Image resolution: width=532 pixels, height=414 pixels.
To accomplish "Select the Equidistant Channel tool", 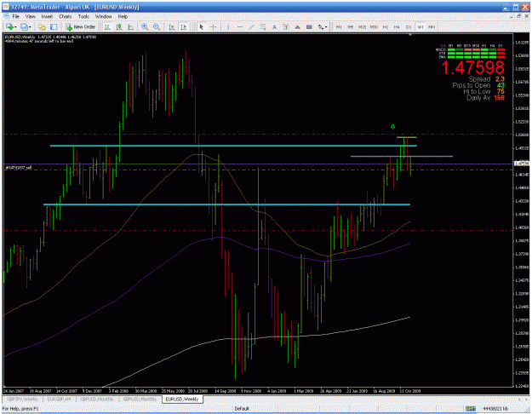I will click(x=263, y=26).
